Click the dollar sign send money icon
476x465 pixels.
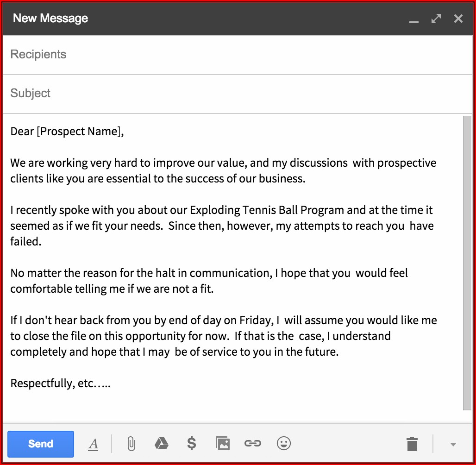point(191,444)
